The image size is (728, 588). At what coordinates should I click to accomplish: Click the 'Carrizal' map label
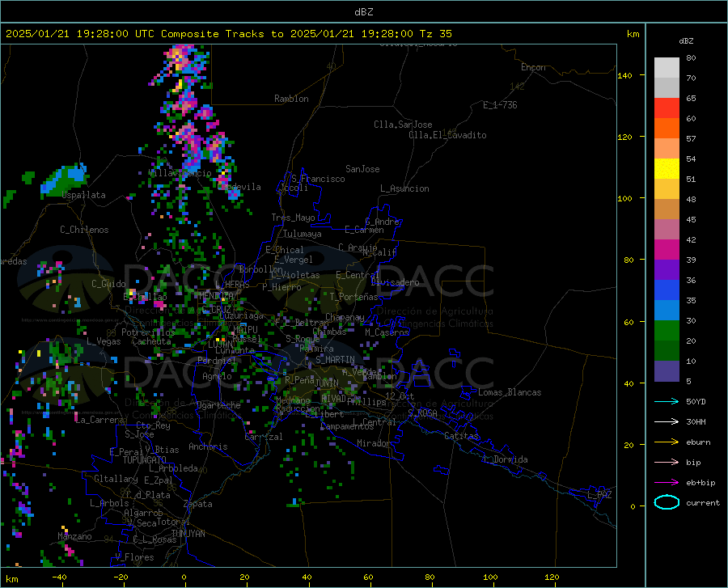264,437
